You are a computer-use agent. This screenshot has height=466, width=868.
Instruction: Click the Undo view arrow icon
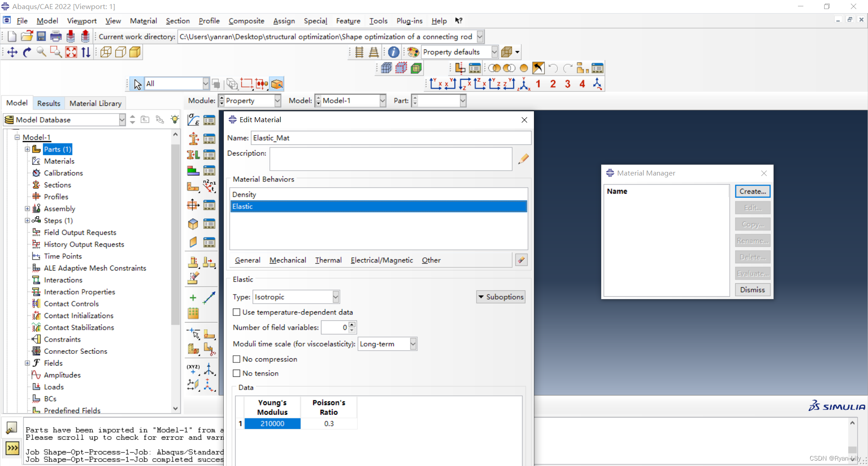[x=553, y=68]
